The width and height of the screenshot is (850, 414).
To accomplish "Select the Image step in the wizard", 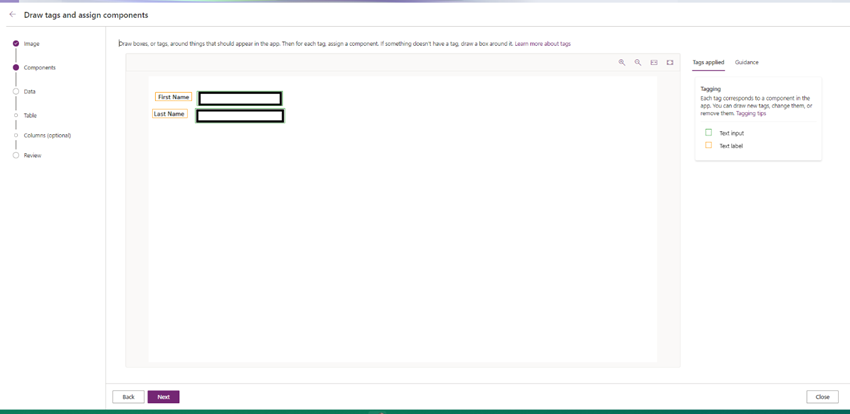I will (31, 43).
